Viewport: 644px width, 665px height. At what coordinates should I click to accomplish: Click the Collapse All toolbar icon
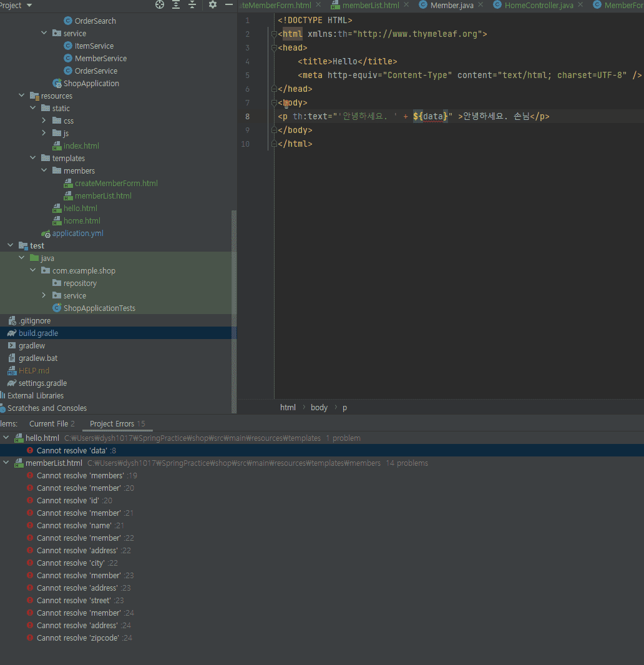click(192, 4)
